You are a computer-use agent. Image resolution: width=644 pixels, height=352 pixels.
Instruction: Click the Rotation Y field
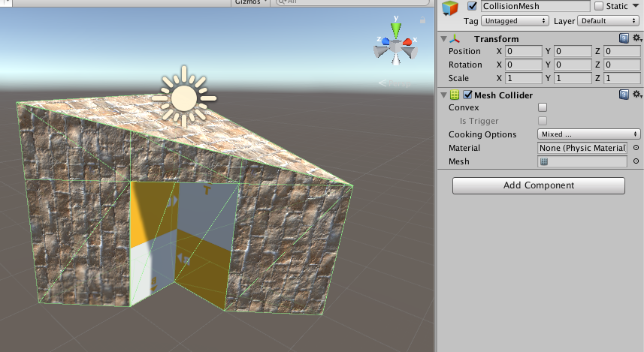573,65
